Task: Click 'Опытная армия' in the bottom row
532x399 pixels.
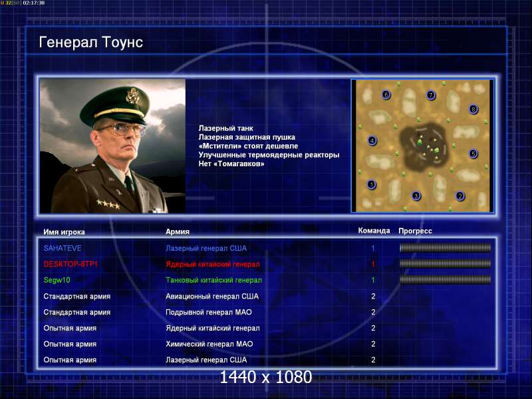Action: click(70, 360)
